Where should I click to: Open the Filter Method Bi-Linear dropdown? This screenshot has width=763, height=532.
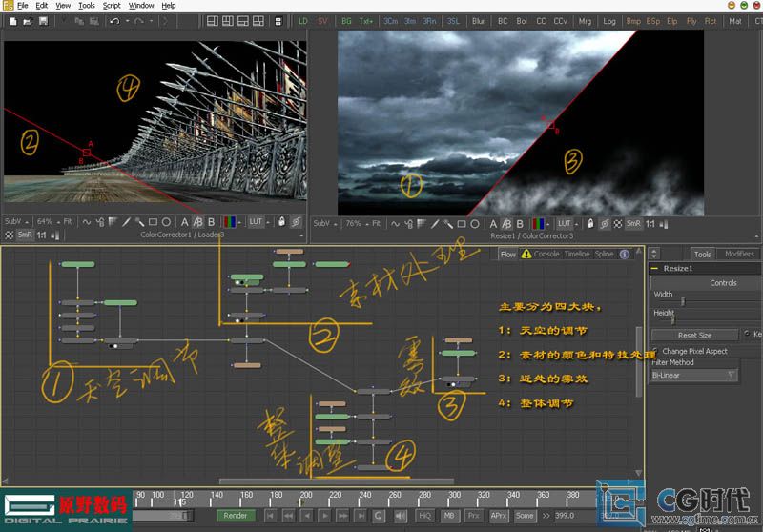(x=694, y=376)
